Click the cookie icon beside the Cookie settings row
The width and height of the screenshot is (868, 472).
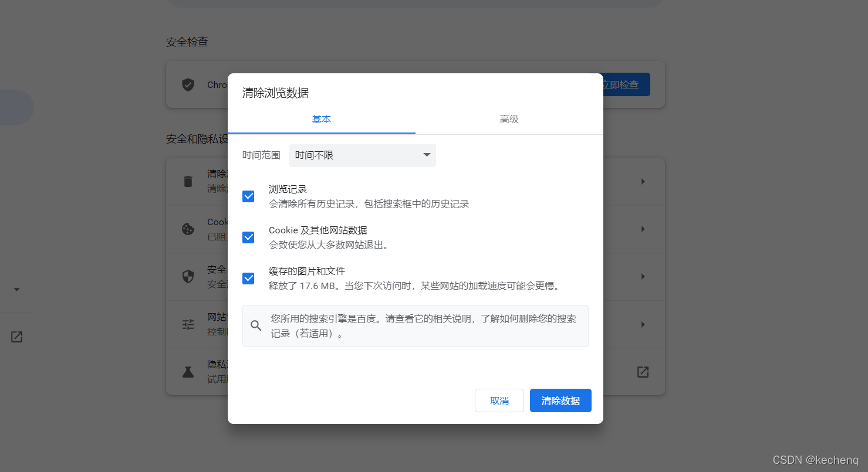tap(187, 229)
